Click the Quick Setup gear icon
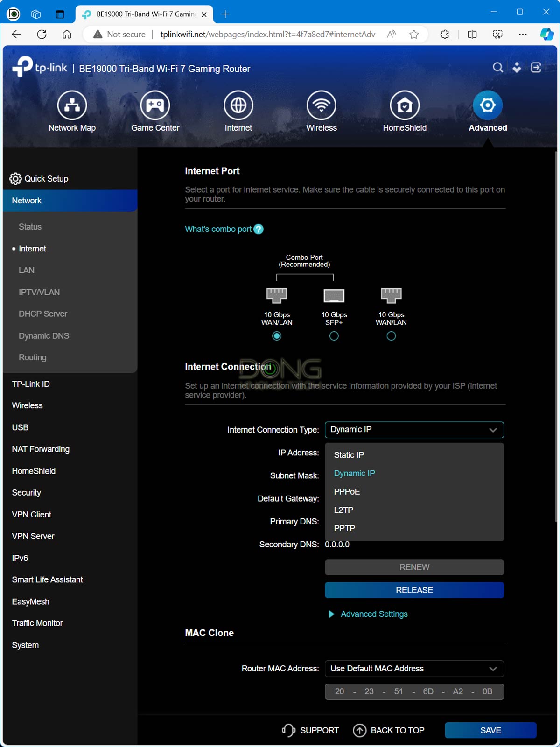 coord(15,179)
